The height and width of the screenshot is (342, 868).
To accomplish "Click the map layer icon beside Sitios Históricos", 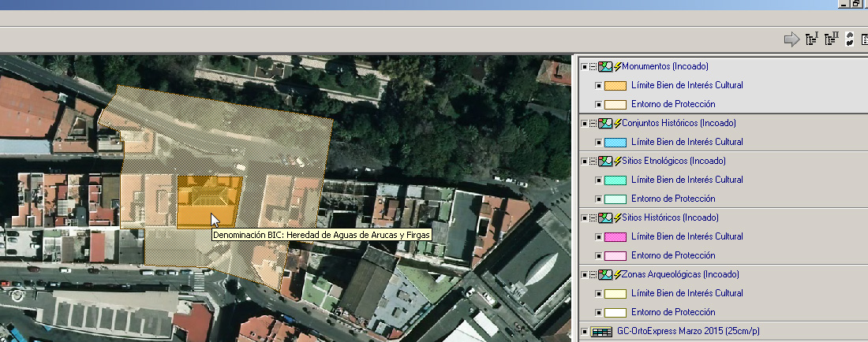I will click(x=605, y=217).
